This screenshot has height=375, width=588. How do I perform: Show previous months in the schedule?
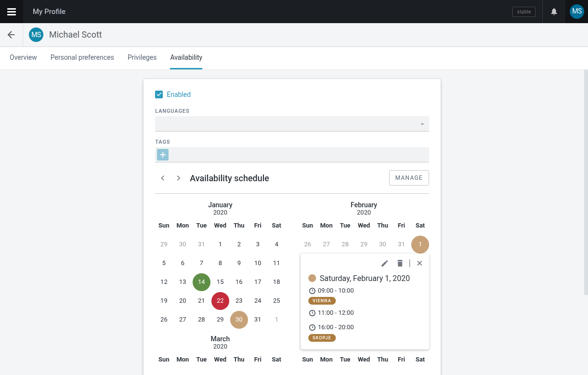[x=163, y=178]
